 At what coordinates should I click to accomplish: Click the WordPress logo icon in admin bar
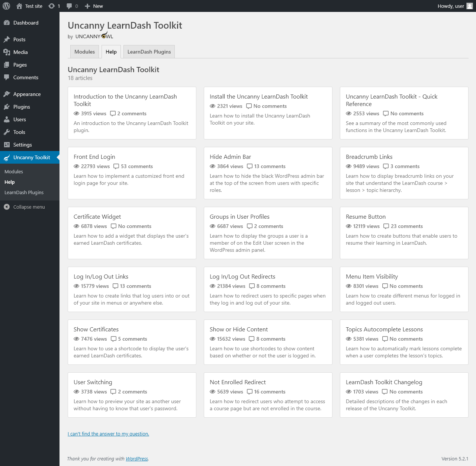pos(6,6)
